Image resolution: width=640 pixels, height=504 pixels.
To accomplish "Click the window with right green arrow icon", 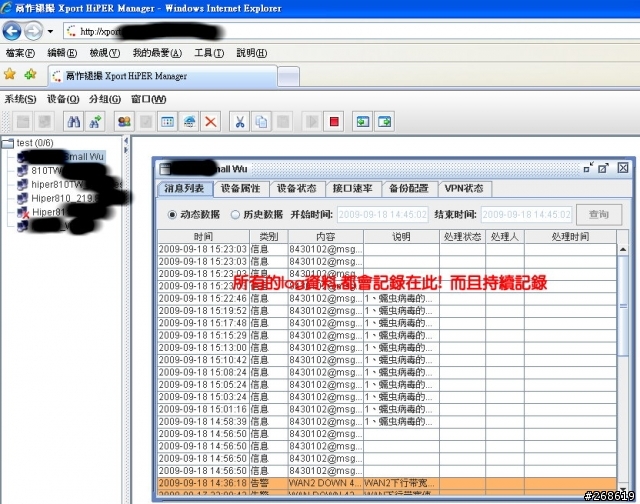I will (384, 122).
